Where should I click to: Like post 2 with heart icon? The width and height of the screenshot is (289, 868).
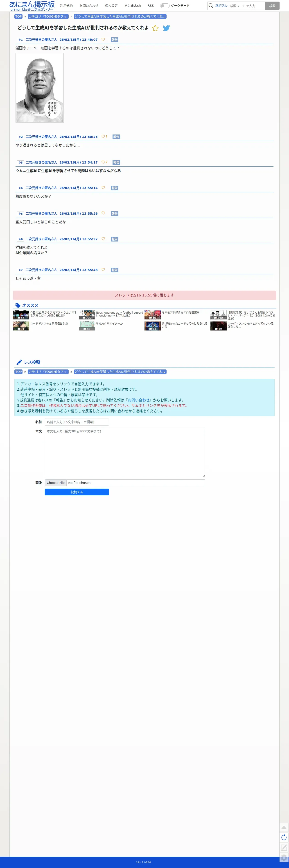(103, 137)
